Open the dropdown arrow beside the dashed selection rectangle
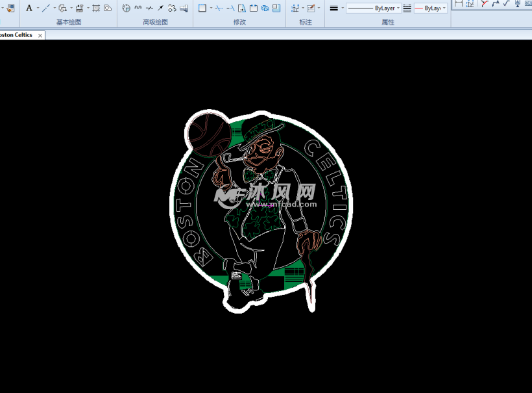This screenshot has width=532, height=393. 211,8
